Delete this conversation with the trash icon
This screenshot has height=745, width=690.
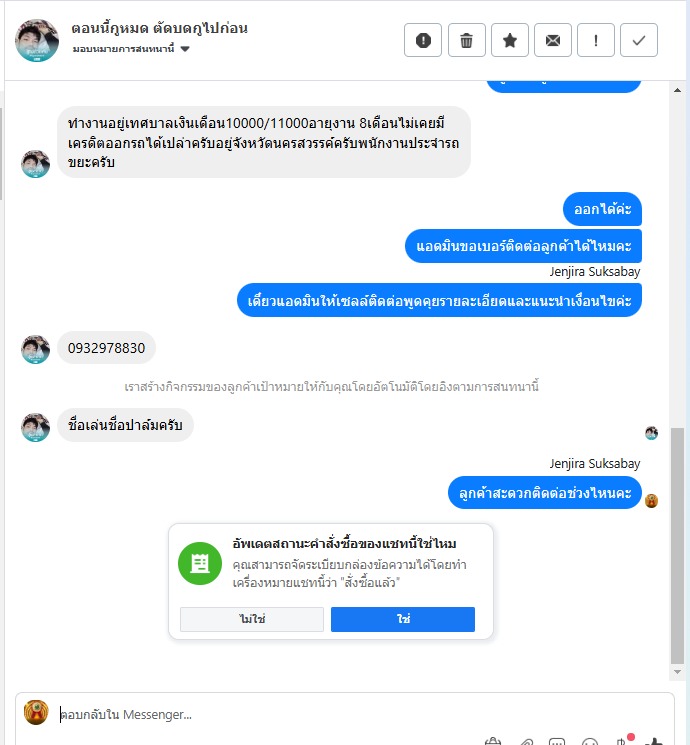pyautogui.click(x=467, y=40)
